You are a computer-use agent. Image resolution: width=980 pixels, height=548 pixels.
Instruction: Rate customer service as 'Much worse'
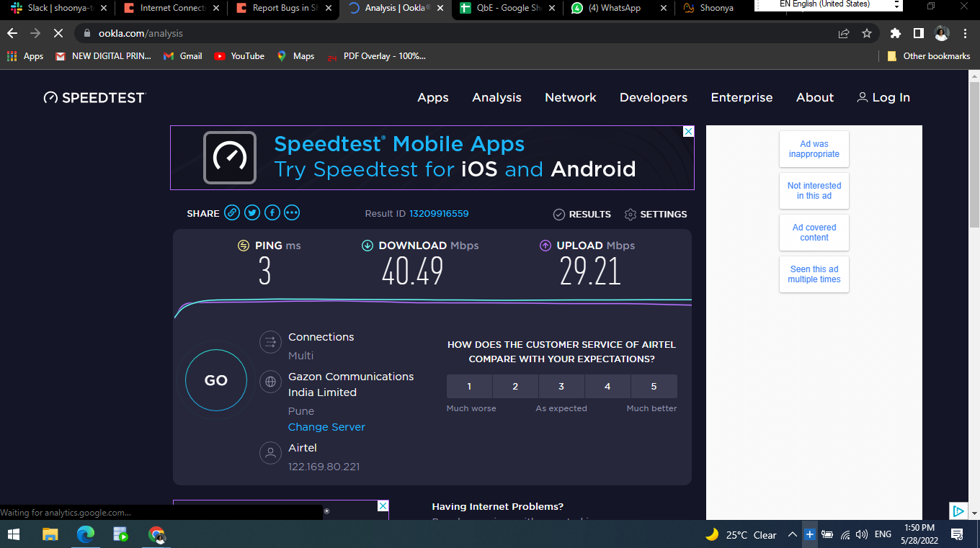point(469,386)
